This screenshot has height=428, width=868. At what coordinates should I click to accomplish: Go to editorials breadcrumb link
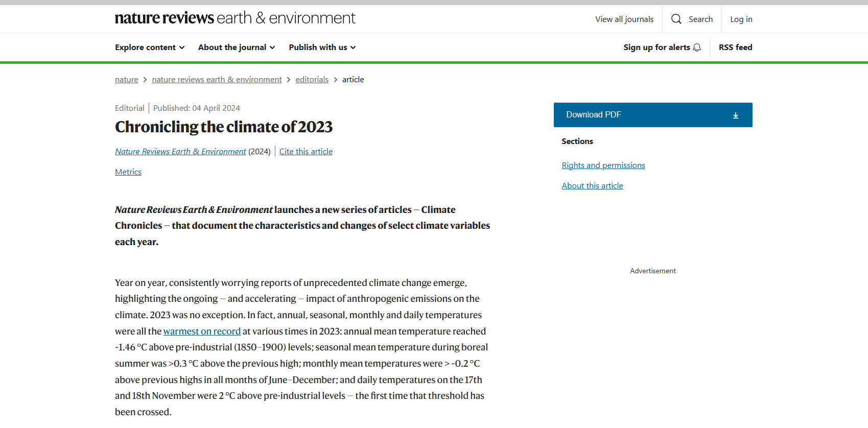pyautogui.click(x=312, y=80)
